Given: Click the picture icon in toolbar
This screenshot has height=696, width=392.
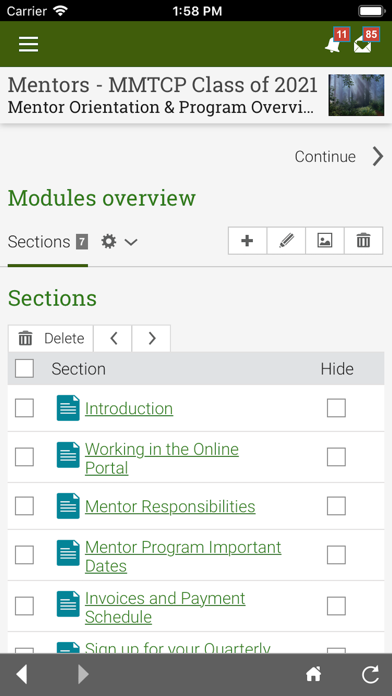Looking at the screenshot, I should [x=325, y=241].
